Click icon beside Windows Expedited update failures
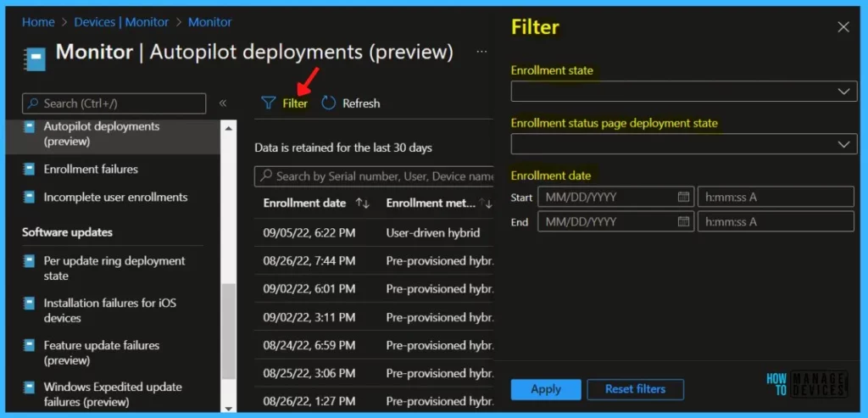 [29, 387]
